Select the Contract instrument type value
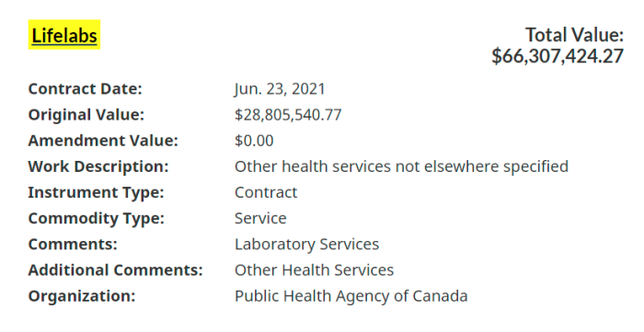Image resolution: width=644 pixels, height=332 pixels. [x=266, y=192]
